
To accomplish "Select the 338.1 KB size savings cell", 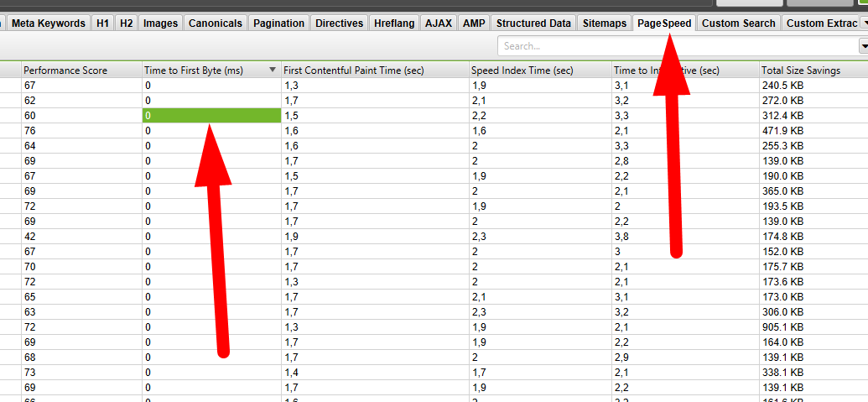I will pos(813,372).
